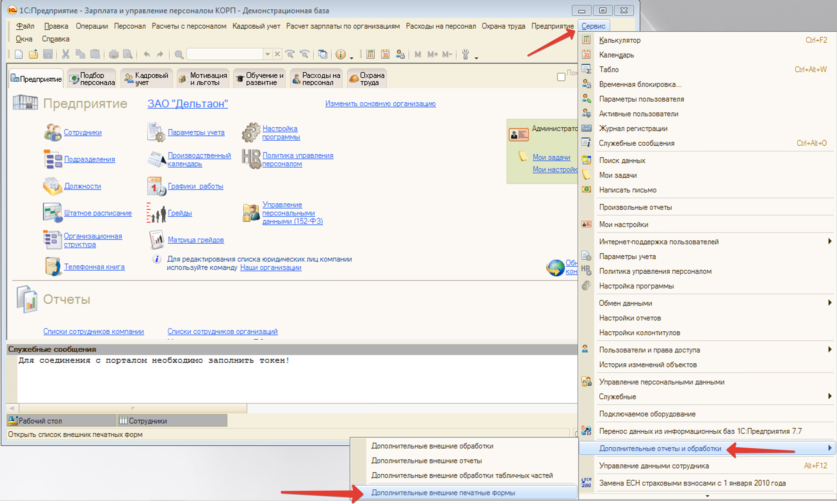
Task: Click the Подразделения icon
Action: click(x=53, y=159)
